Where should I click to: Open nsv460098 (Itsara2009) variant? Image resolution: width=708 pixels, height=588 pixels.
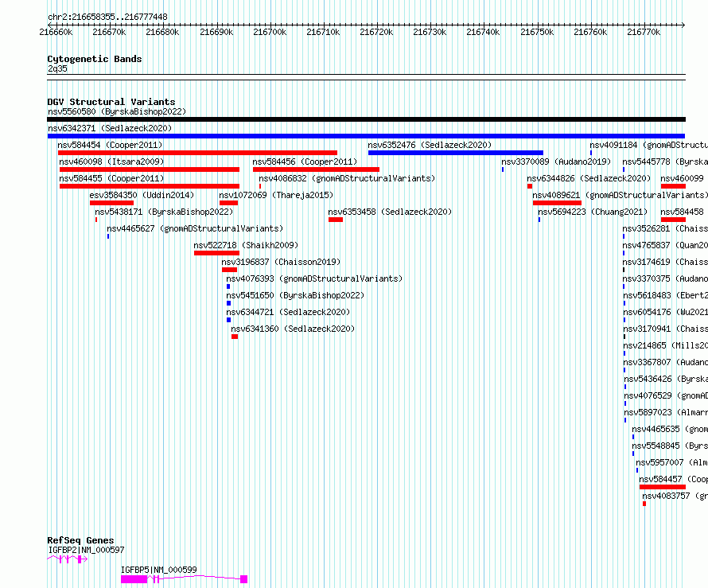111,162
